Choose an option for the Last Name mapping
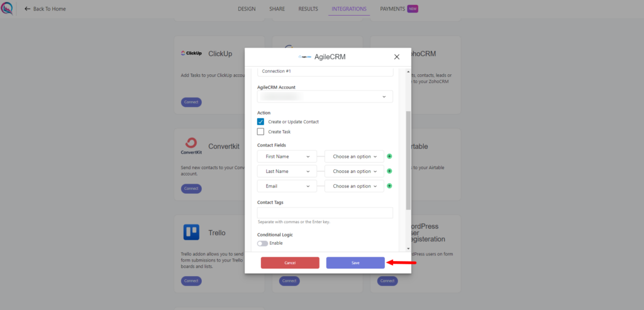The width and height of the screenshot is (644, 310). pos(355,171)
